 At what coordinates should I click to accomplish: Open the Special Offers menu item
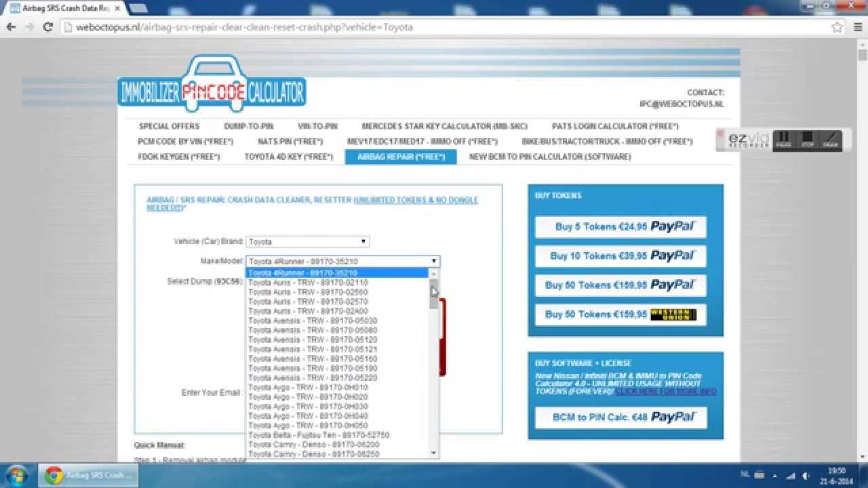pos(169,126)
